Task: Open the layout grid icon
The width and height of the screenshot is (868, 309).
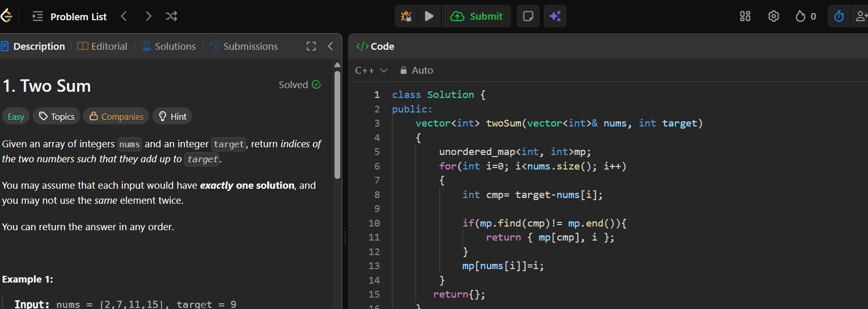Action: [745, 16]
